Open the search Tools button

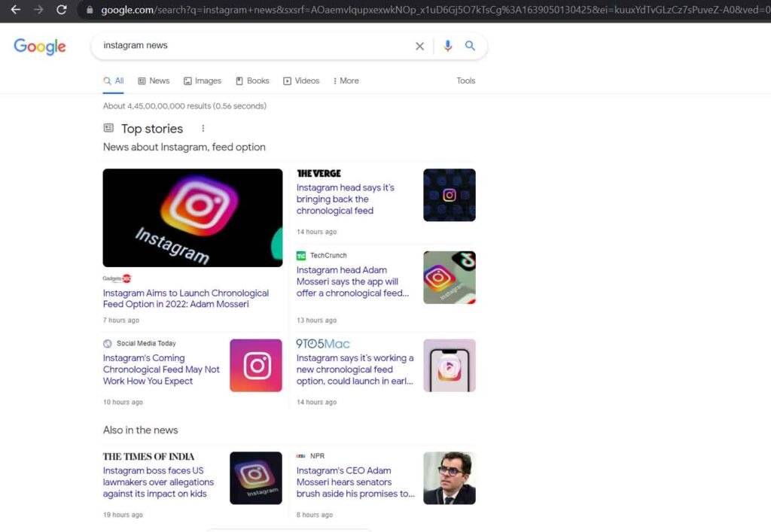(x=465, y=81)
